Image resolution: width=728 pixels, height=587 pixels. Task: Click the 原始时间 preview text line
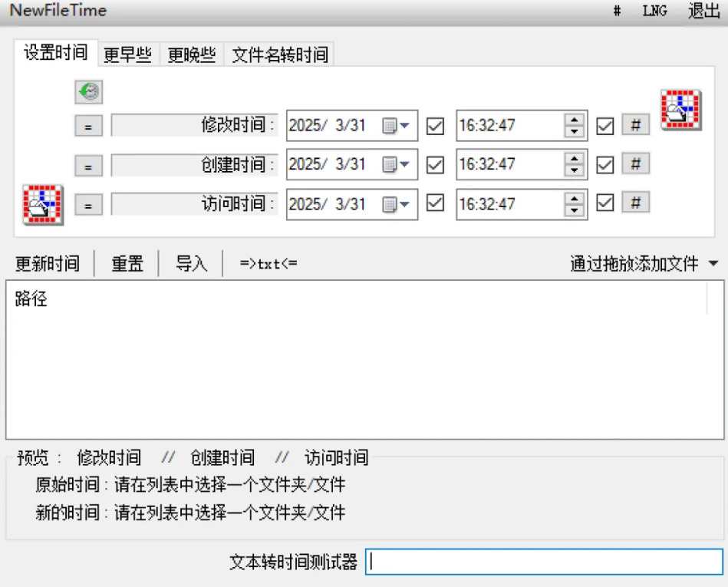point(190,485)
